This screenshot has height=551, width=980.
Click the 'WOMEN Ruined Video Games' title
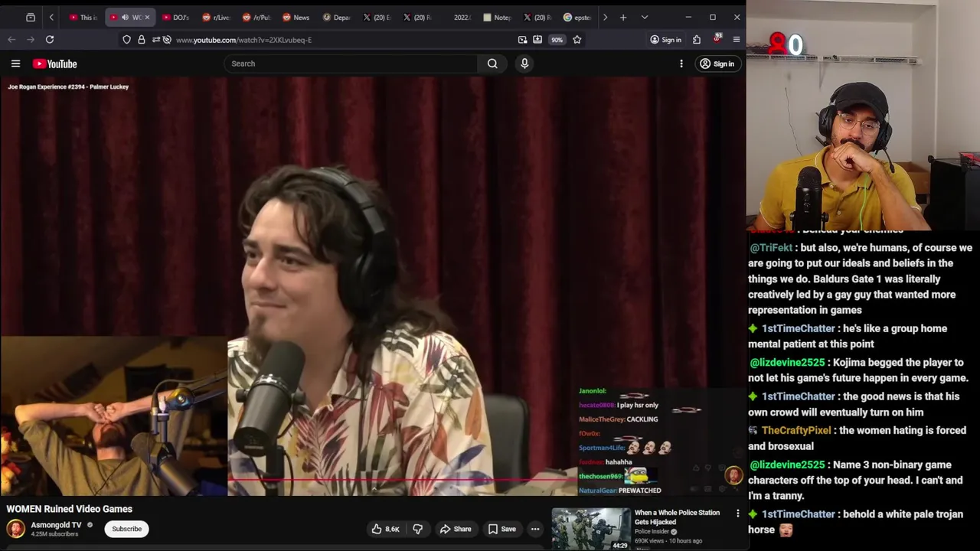70,509
